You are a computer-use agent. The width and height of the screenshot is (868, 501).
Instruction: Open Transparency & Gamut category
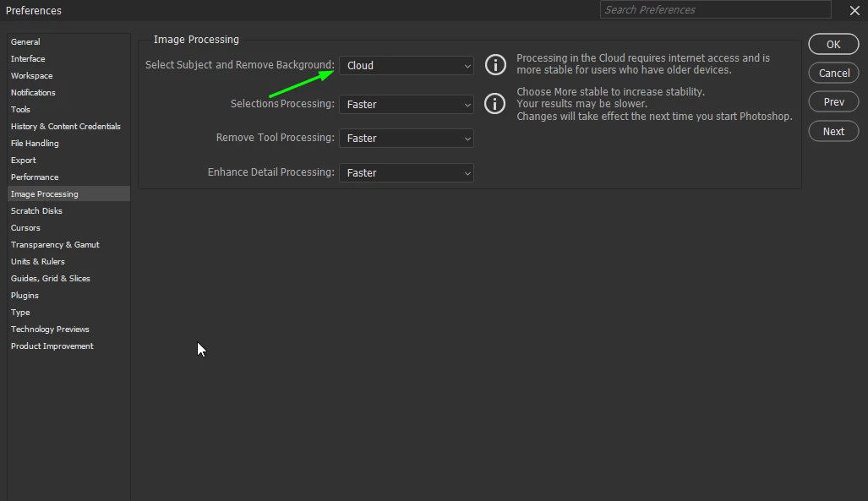(68, 244)
